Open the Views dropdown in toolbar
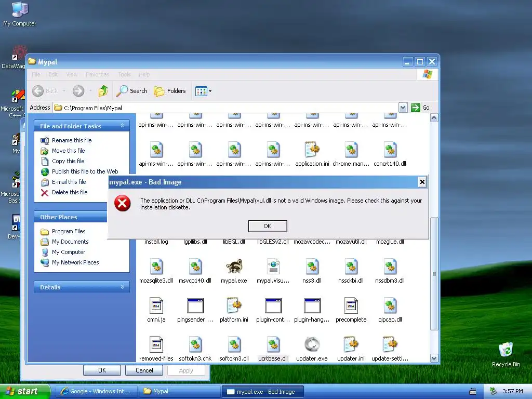 (203, 91)
